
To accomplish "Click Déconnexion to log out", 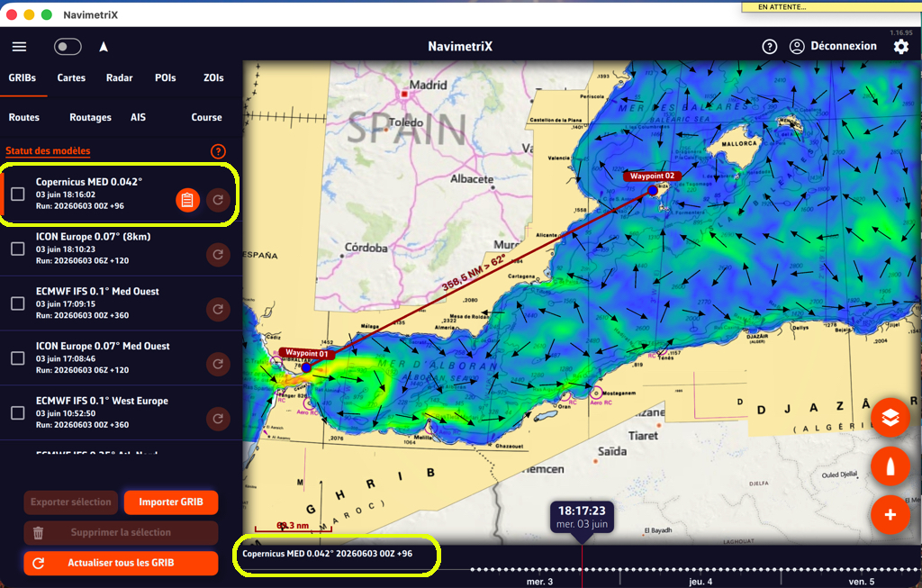I will pyautogui.click(x=843, y=46).
